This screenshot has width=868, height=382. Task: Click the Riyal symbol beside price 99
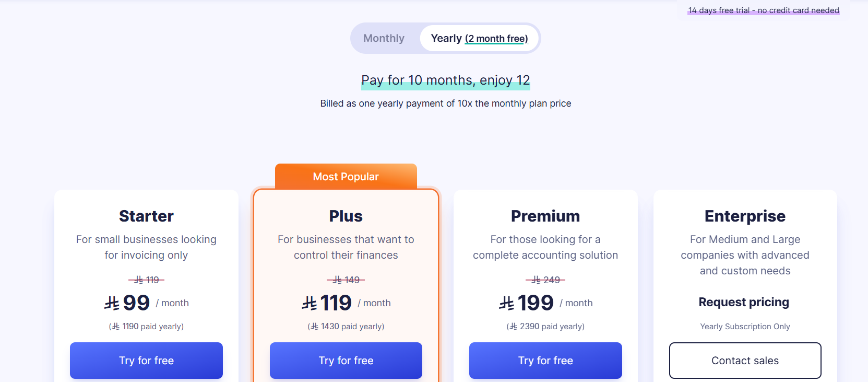tap(112, 303)
